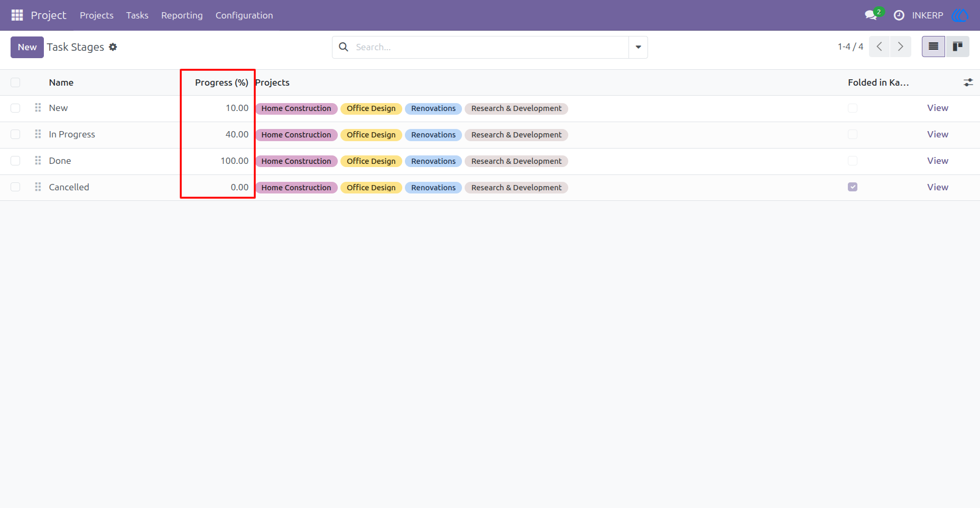Screen dimensions: 980x508
Task: Go to previous page of records
Action: click(x=879, y=47)
